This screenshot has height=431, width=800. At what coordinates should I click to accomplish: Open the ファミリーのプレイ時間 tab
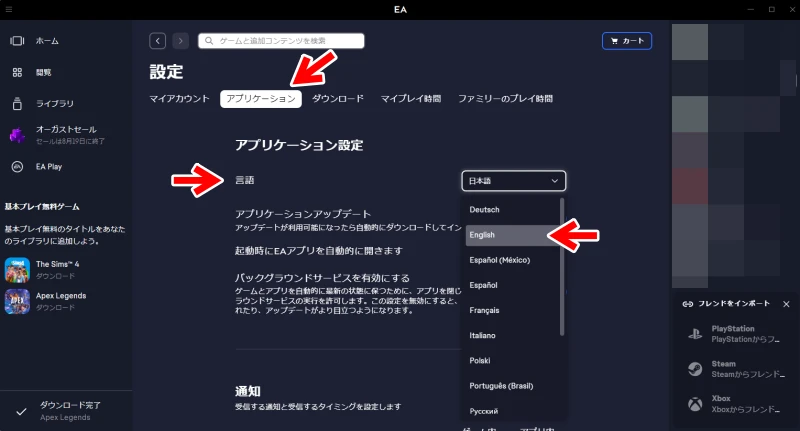(x=505, y=99)
